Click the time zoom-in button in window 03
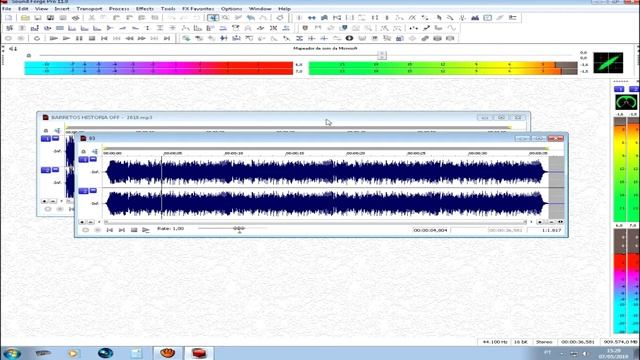 [x=540, y=222]
